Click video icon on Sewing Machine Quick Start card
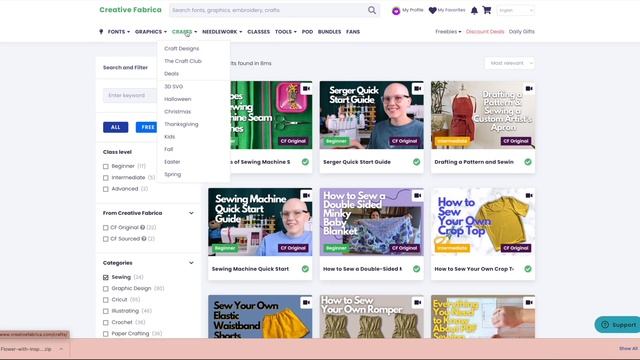Image resolution: width=640 pixels, height=360 pixels. pyautogui.click(x=306, y=196)
